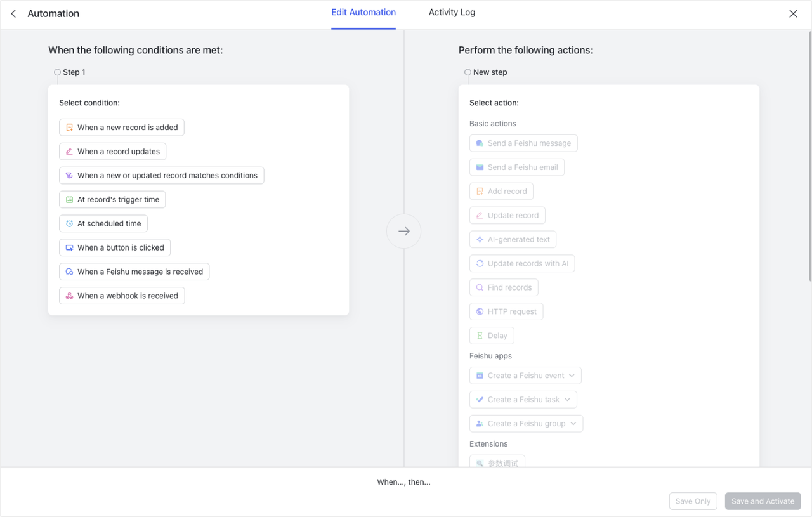
Task: Click the HTTP request globe icon
Action: [480, 312]
